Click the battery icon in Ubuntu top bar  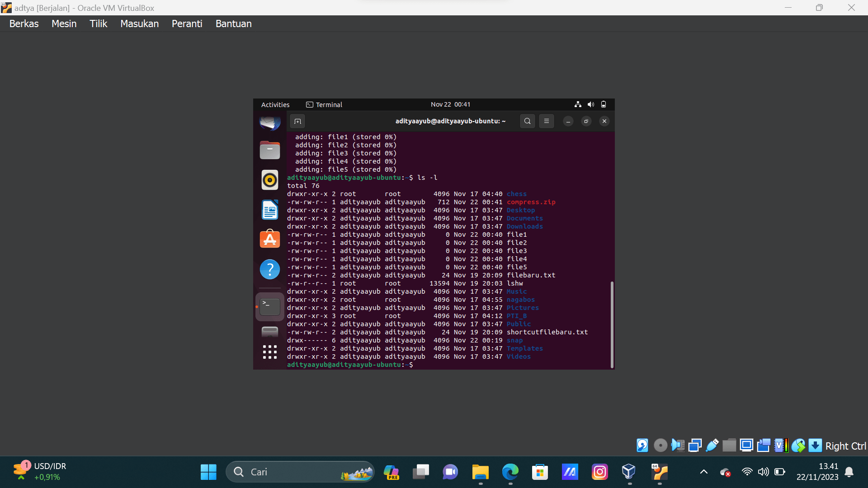[604, 104]
